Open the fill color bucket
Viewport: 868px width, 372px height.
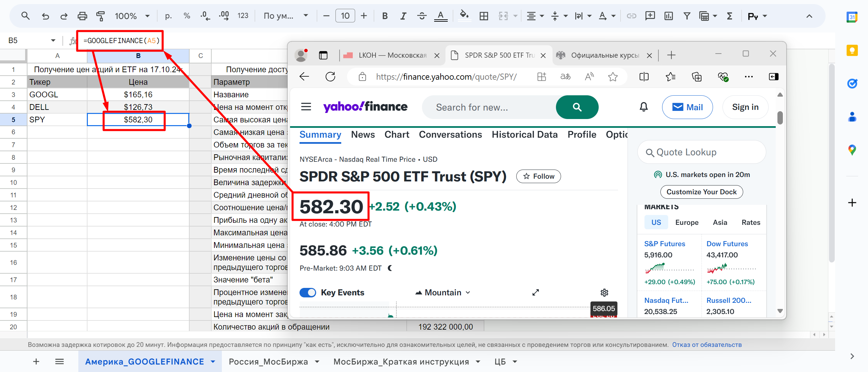pos(464,16)
